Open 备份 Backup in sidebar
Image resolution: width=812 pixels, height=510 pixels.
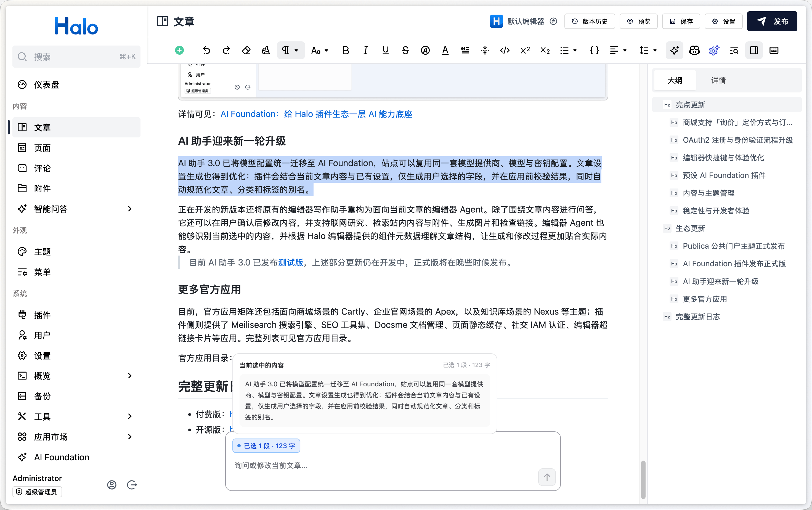(x=76, y=396)
